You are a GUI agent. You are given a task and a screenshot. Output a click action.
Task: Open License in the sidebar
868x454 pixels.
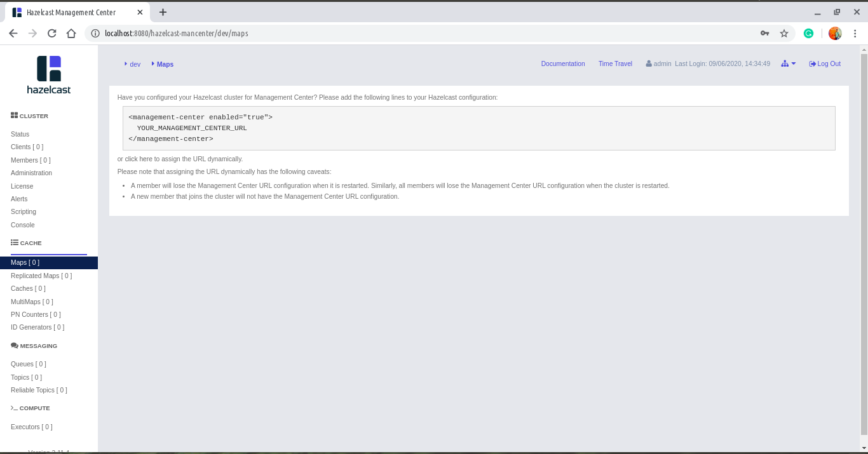point(22,186)
